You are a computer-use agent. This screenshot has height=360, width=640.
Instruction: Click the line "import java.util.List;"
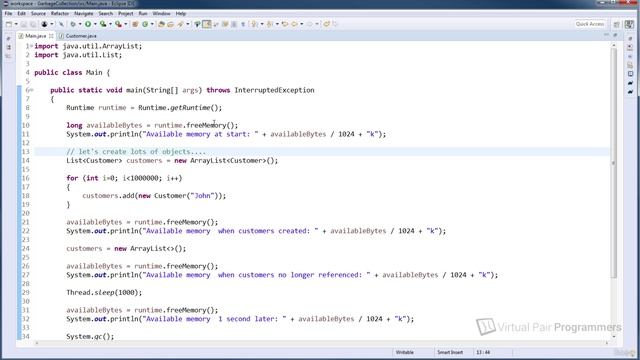[78, 55]
